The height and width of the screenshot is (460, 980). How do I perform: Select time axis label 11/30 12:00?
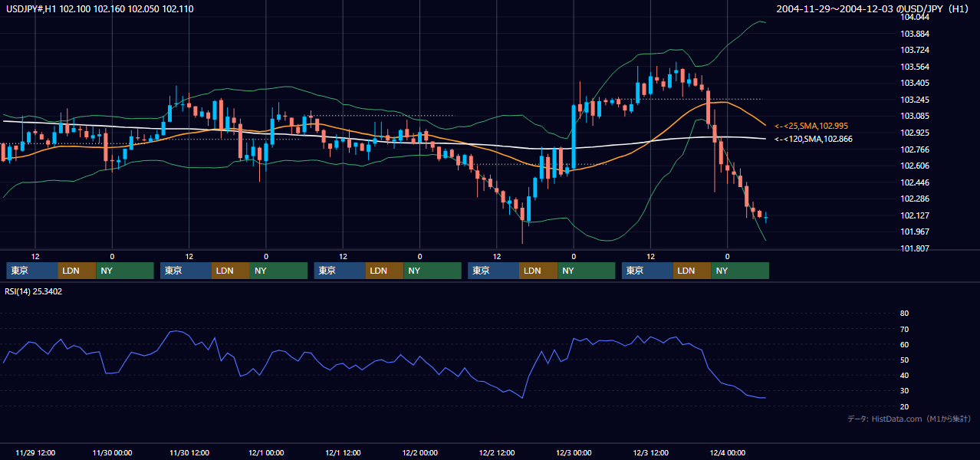[189, 452]
